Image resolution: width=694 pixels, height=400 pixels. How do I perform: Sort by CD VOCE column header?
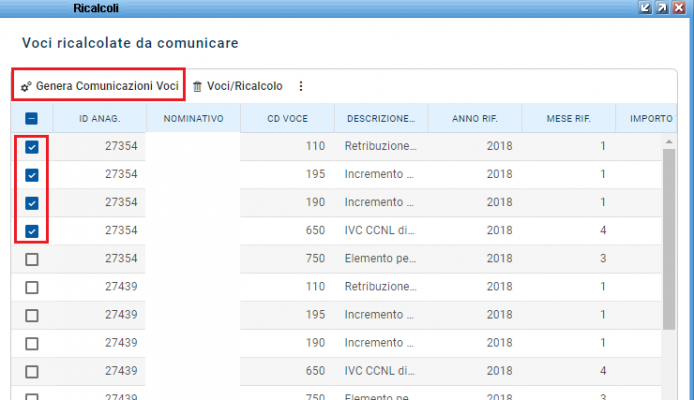pyautogui.click(x=287, y=119)
